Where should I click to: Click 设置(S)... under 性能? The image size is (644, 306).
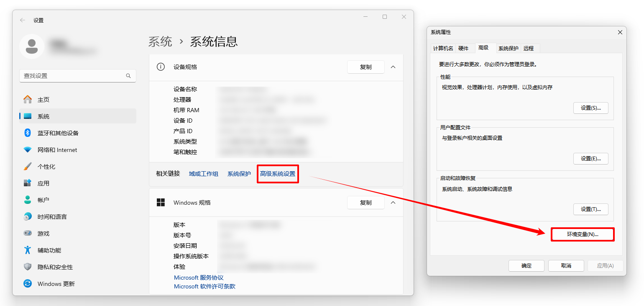[x=590, y=108]
